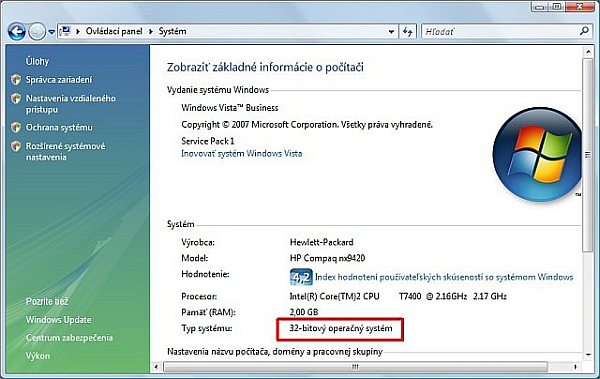Image resolution: width=600 pixels, height=379 pixels.
Task: Open Nastavenia vzdialeného prístupu
Action: click(70, 104)
